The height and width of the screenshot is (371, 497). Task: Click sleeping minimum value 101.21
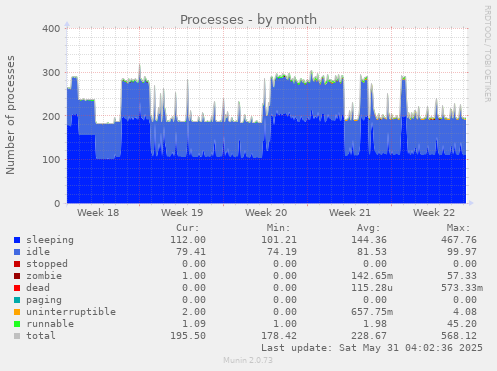279,240
